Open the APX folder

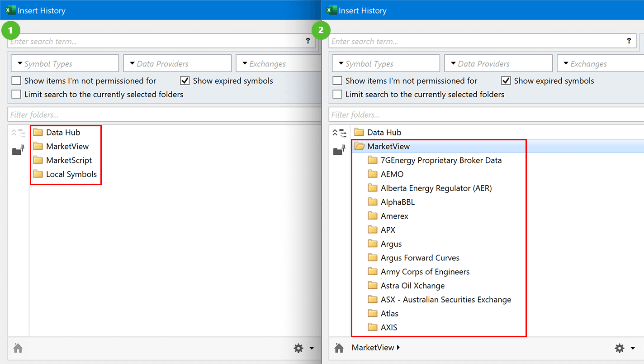(x=382, y=230)
